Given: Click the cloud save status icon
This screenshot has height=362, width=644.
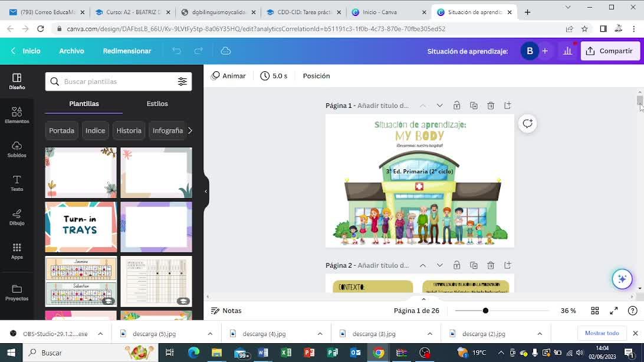Looking at the screenshot, I should [x=225, y=51].
